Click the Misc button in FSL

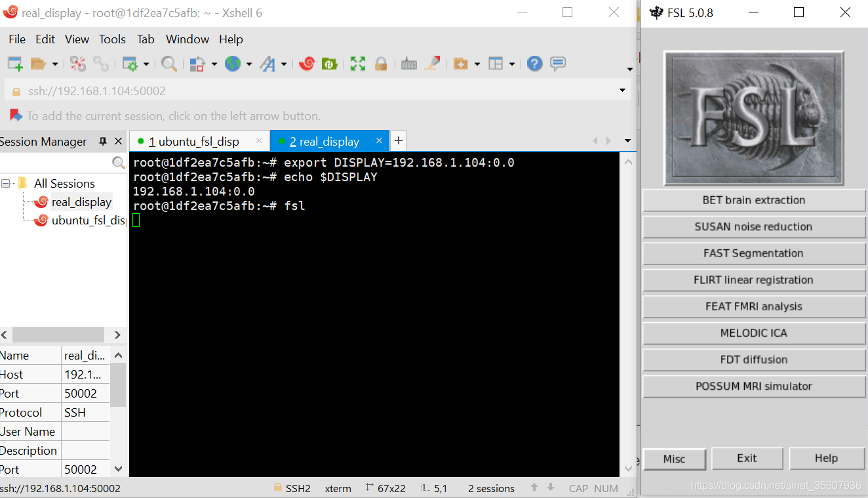click(x=674, y=459)
